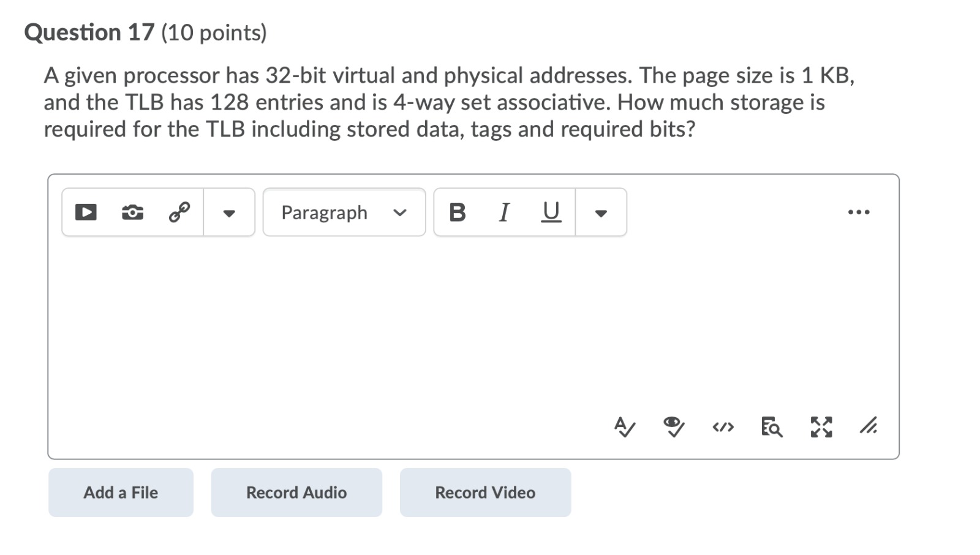Open the spell checker icon
The image size is (980, 555).
[625, 428]
